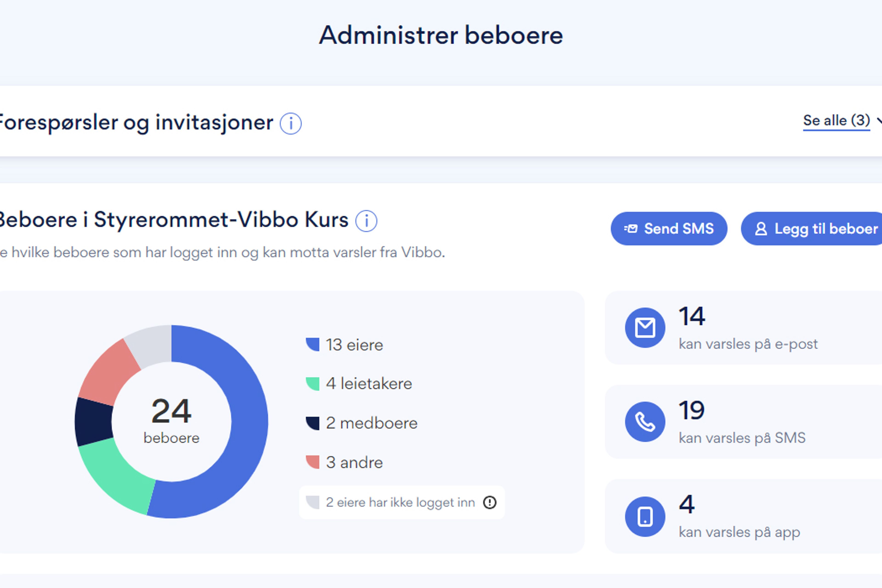Click the app mobile phone icon
882x588 pixels.
tap(645, 517)
